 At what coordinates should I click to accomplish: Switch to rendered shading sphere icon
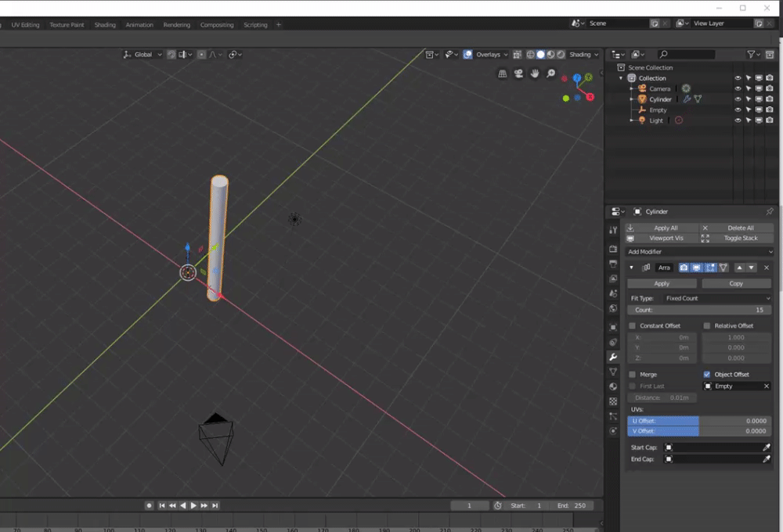click(x=561, y=55)
